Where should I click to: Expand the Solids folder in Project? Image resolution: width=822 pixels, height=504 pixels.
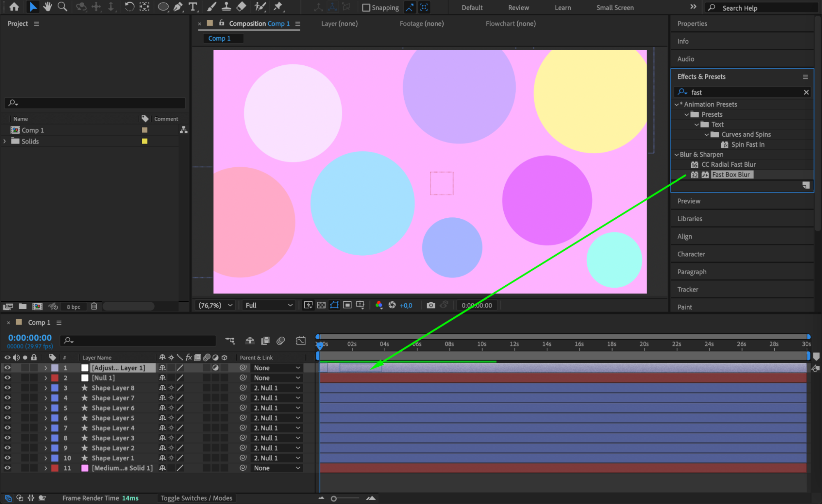point(5,141)
